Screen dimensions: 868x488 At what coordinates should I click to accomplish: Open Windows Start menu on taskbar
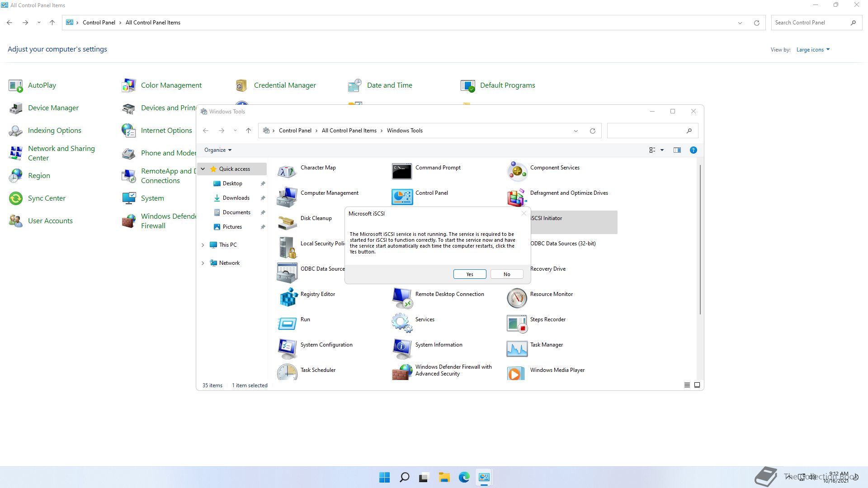[x=384, y=477]
